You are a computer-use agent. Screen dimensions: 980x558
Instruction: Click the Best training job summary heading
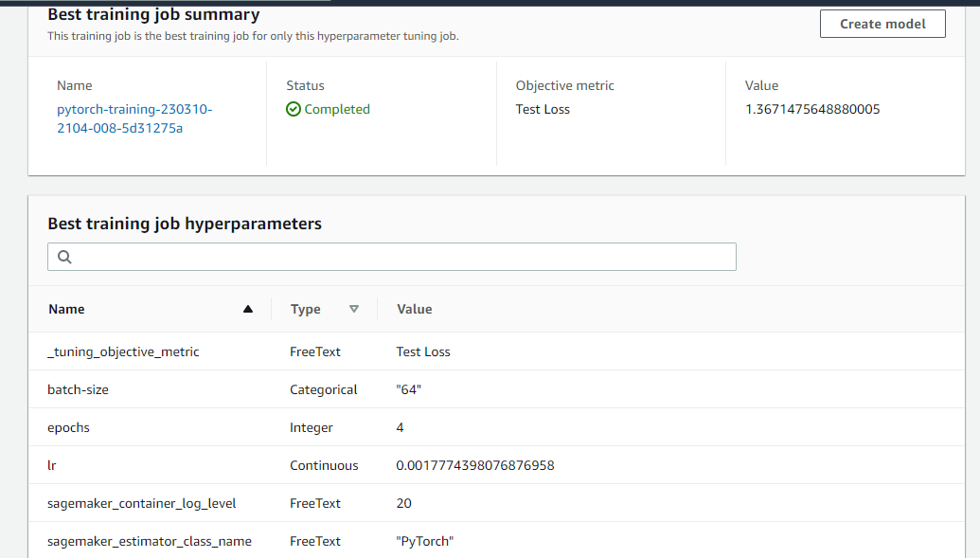[x=152, y=14]
